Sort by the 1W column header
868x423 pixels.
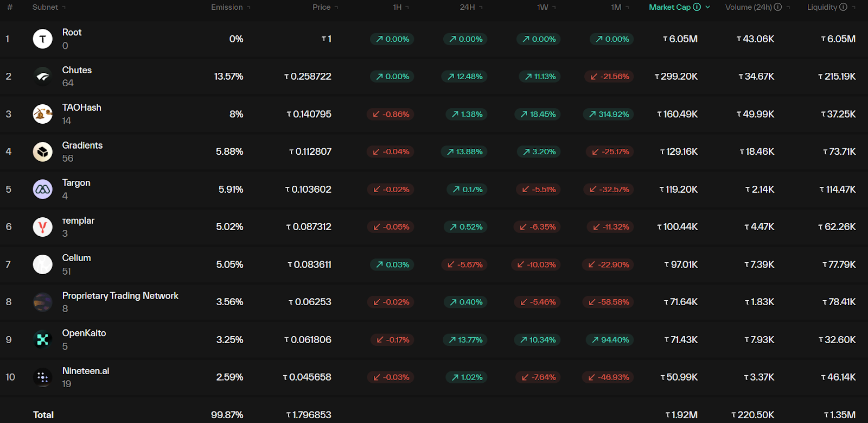[x=542, y=7]
